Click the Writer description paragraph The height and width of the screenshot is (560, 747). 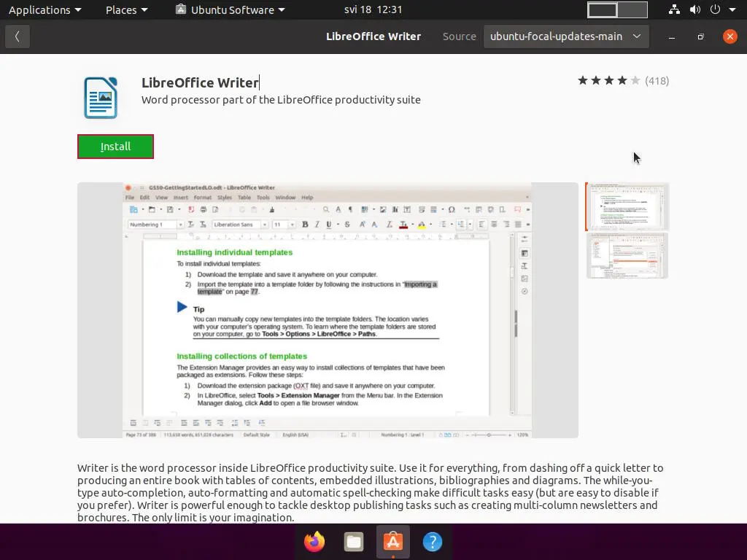[x=371, y=493]
